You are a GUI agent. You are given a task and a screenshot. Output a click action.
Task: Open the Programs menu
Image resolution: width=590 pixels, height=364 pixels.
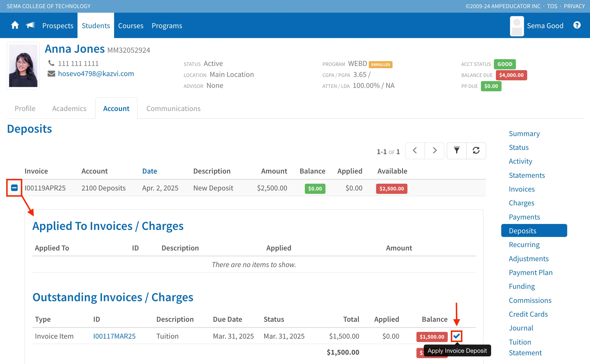click(x=167, y=26)
